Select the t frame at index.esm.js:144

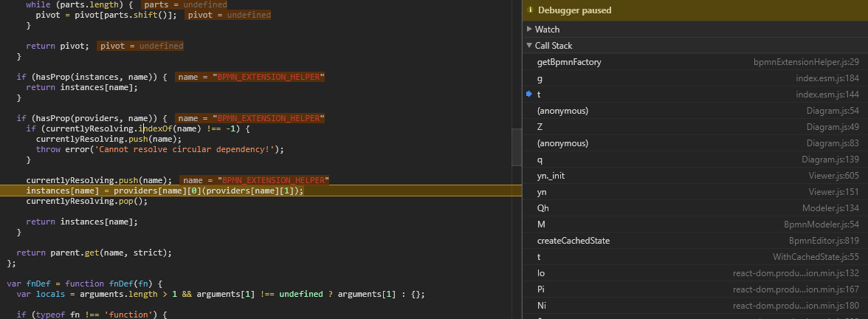pos(695,95)
